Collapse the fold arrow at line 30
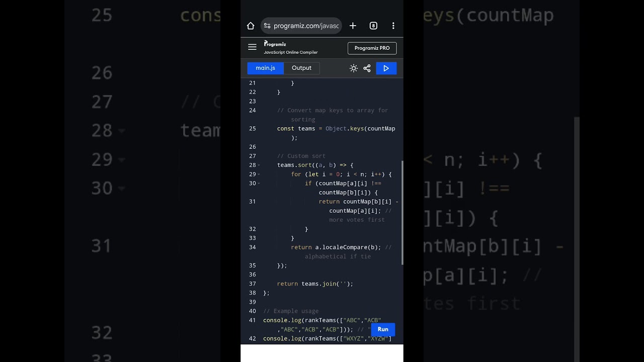 259,184
